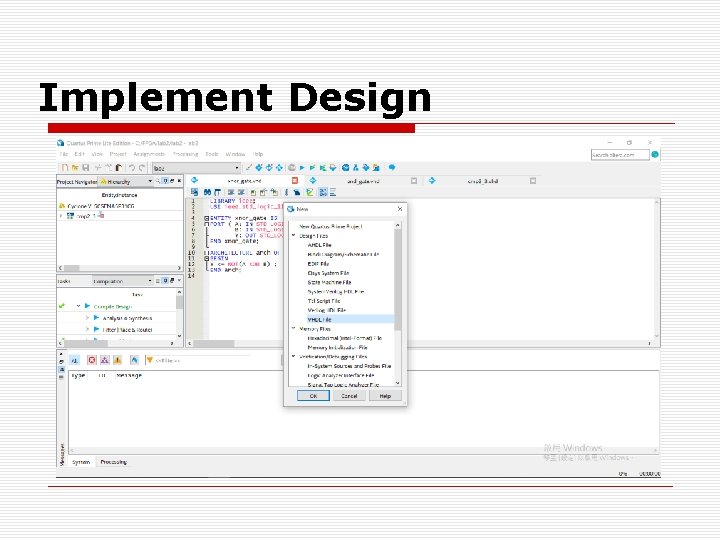Close the xnor_gate editor tab via red X
The image size is (720, 540).
tap(295, 180)
